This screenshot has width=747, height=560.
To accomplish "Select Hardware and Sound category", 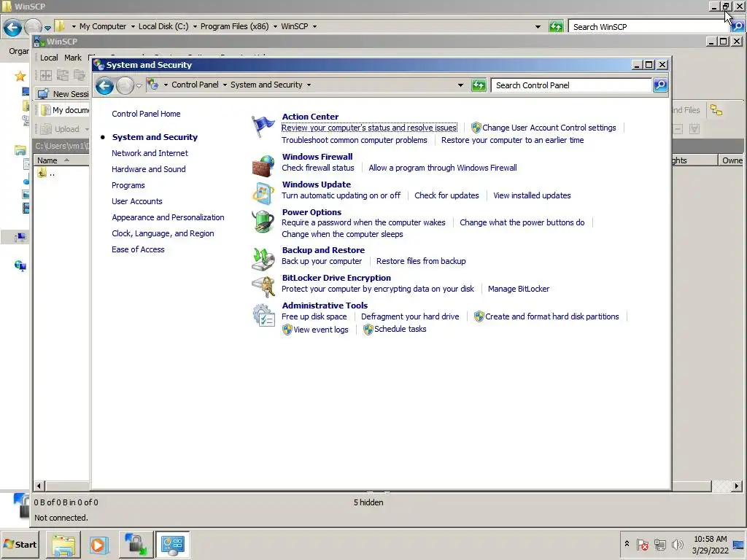I will (149, 169).
